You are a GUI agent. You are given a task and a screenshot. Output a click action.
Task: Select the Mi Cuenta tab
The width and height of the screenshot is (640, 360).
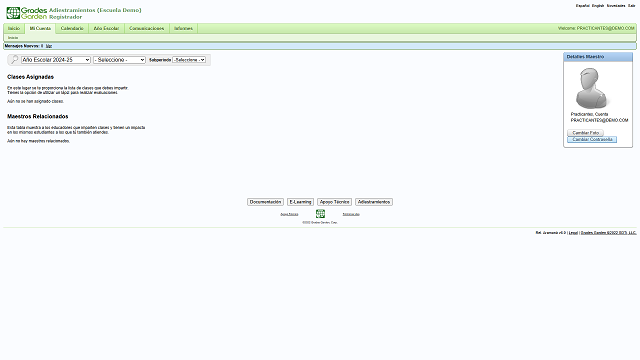pos(40,28)
